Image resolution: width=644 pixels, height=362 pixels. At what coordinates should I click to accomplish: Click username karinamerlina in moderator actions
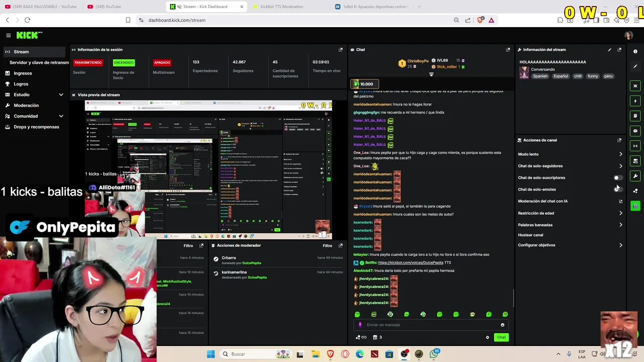[x=234, y=273]
